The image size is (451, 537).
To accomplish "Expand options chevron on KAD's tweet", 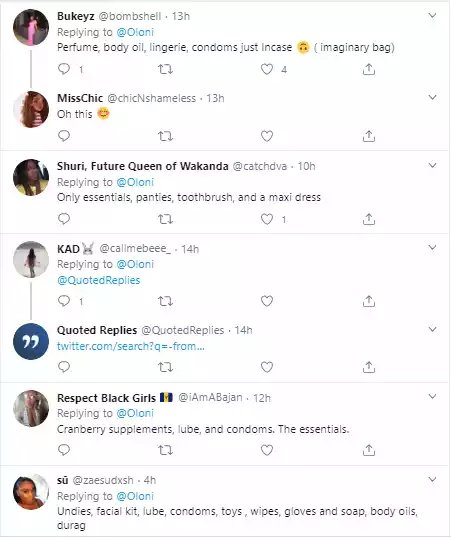I will click(433, 247).
